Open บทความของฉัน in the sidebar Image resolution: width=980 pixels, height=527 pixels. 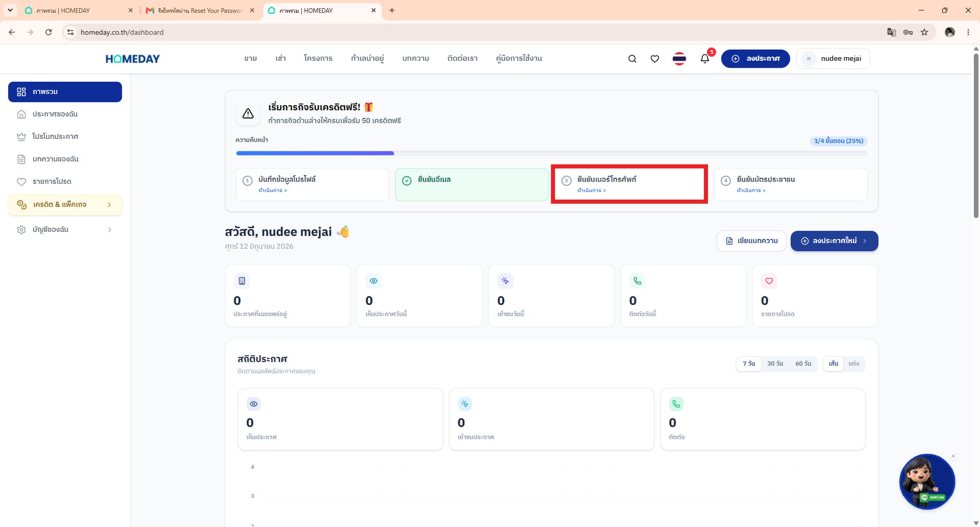coord(65,159)
